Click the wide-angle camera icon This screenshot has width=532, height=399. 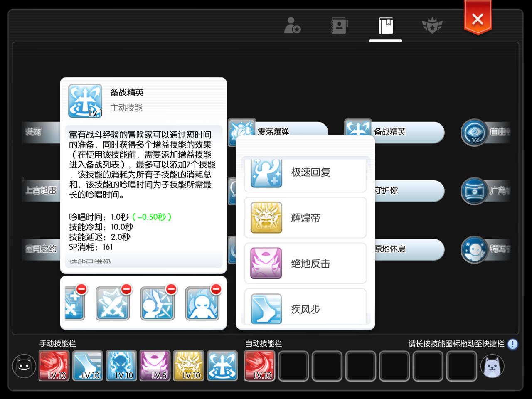click(474, 191)
